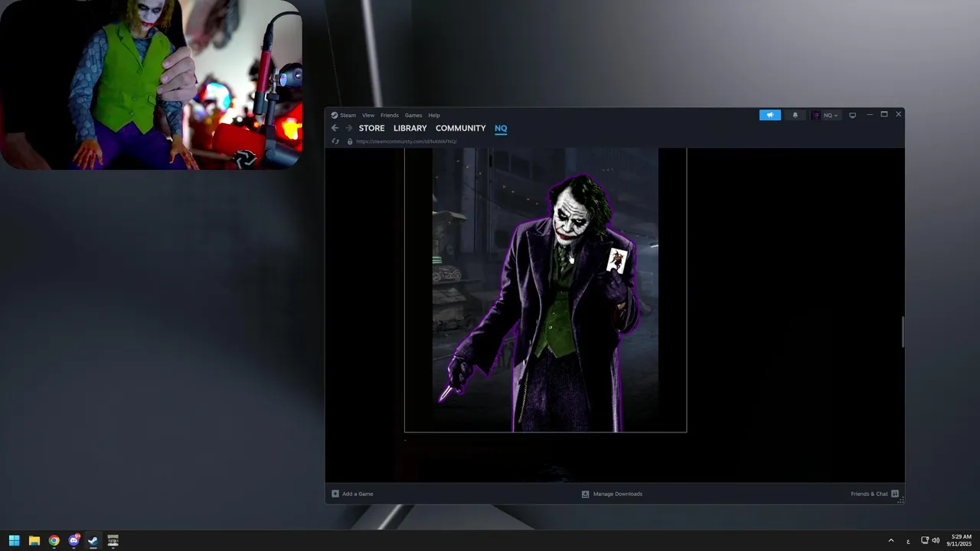
Task: Show hidden icons in the system tray
Action: click(890, 540)
